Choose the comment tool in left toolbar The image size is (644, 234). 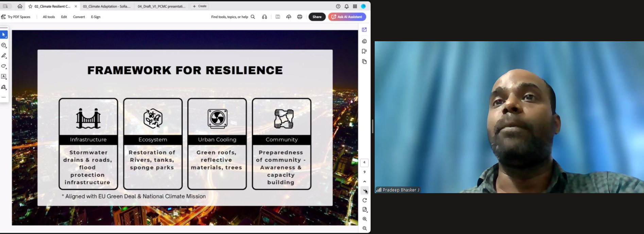4,45
